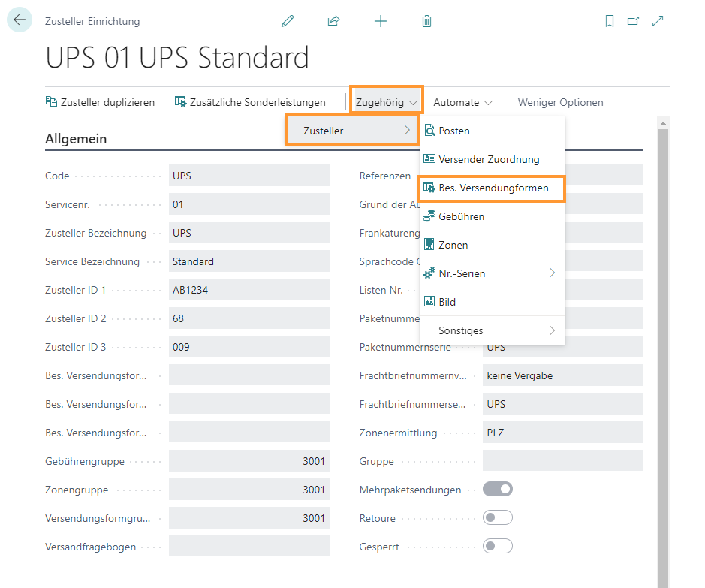Screen dimensions: 705x588
Task: Choose Versender Zuordnung menu entry
Action: [492, 159]
